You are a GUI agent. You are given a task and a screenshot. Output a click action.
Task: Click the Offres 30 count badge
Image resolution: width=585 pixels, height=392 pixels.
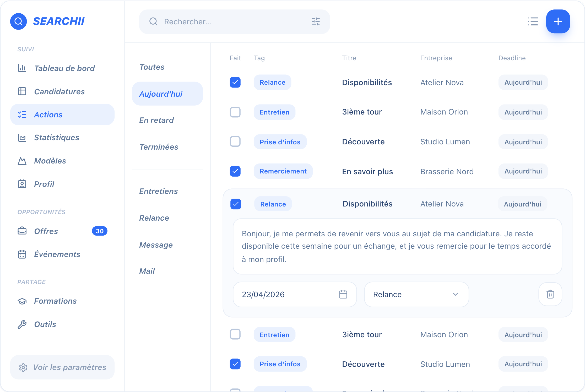point(100,231)
